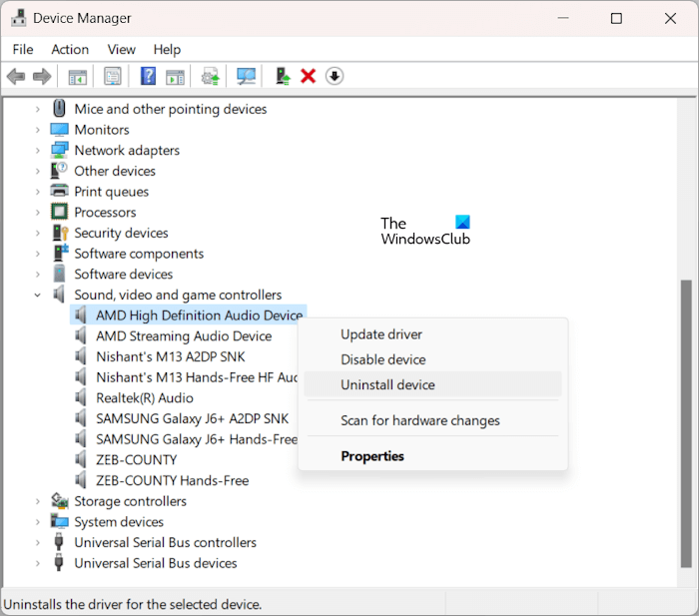The image size is (699, 616).
Task: Open the Properties toolbar icon
Action: point(112,76)
